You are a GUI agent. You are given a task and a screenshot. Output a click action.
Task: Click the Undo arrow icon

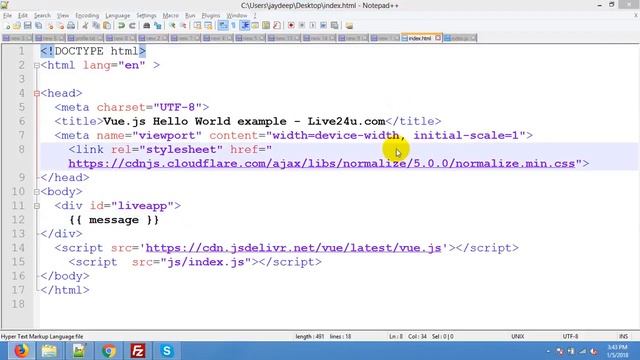click(121, 26)
